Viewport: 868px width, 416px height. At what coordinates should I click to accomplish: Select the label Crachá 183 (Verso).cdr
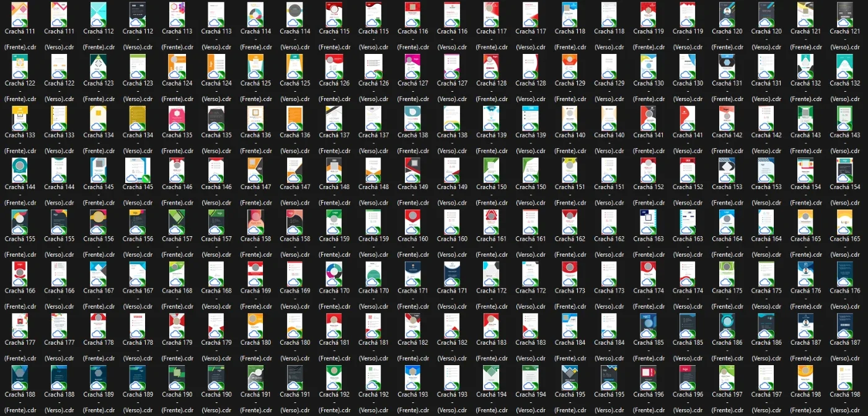(530, 350)
